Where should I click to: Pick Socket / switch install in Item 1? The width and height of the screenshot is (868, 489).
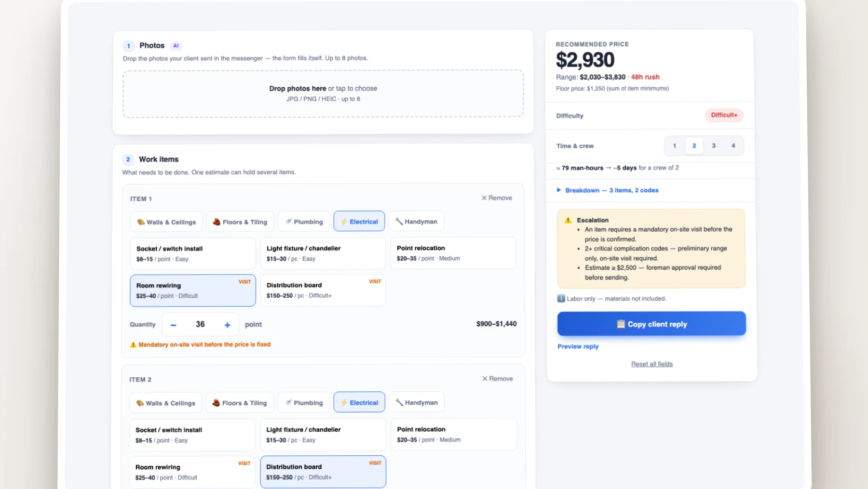[x=193, y=254]
